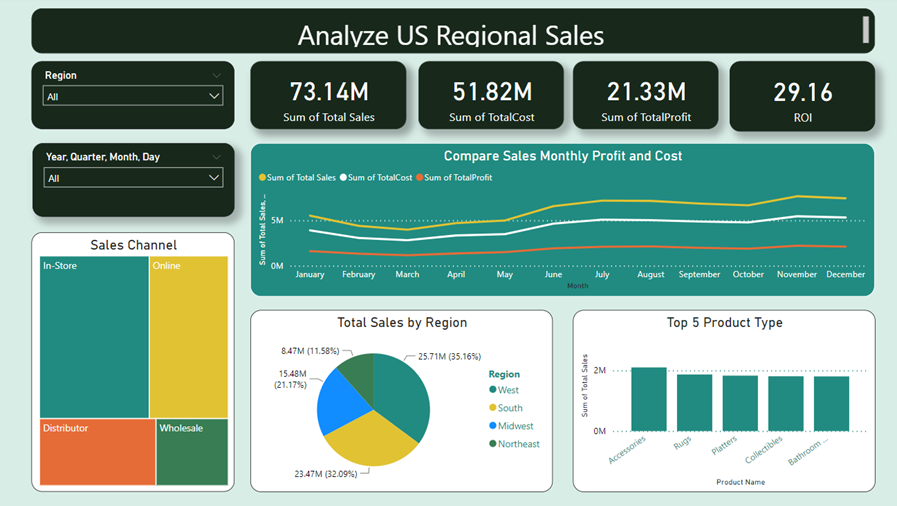Select the Online tile in the treemap
The height and width of the screenshot is (506, 897).
click(x=189, y=337)
